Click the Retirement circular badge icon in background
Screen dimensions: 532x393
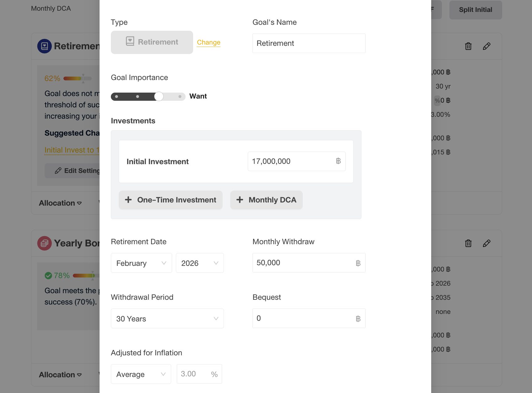tap(45, 46)
